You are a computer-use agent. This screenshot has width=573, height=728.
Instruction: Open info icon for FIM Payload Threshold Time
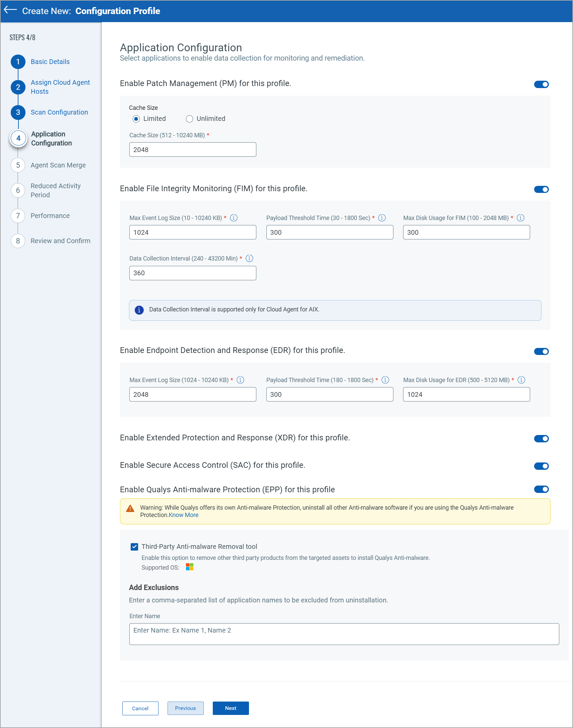pos(382,218)
